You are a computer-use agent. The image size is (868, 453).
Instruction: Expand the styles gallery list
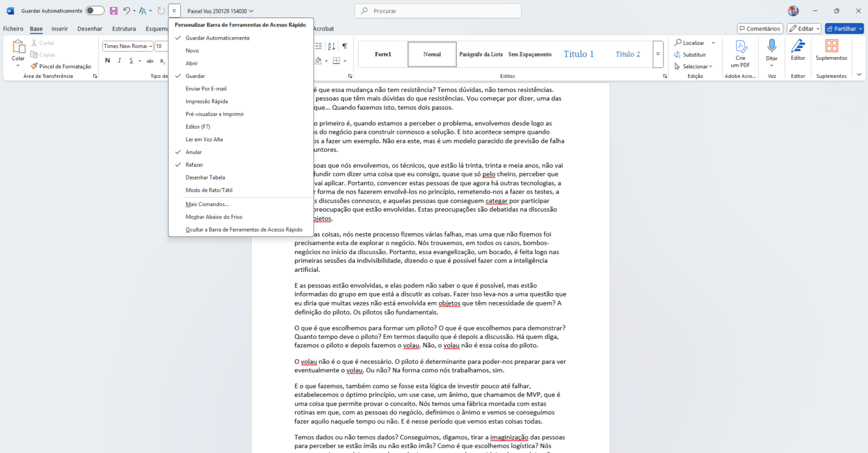pyautogui.click(x=658, y=54)
